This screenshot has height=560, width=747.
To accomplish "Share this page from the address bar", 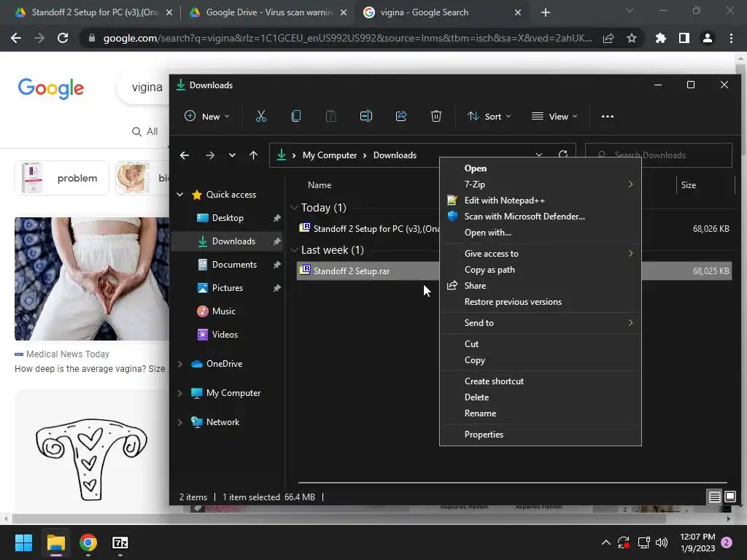I will [608, 38].
